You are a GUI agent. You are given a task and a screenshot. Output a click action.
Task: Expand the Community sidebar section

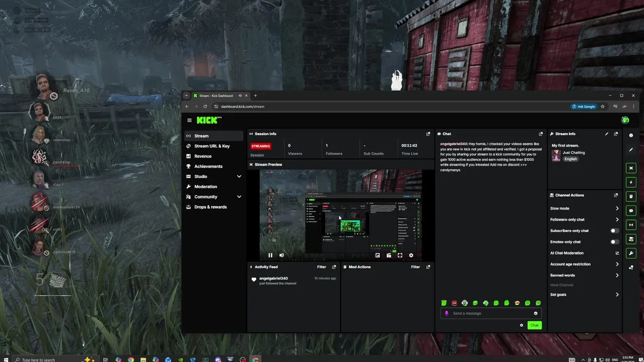[239, 197]
